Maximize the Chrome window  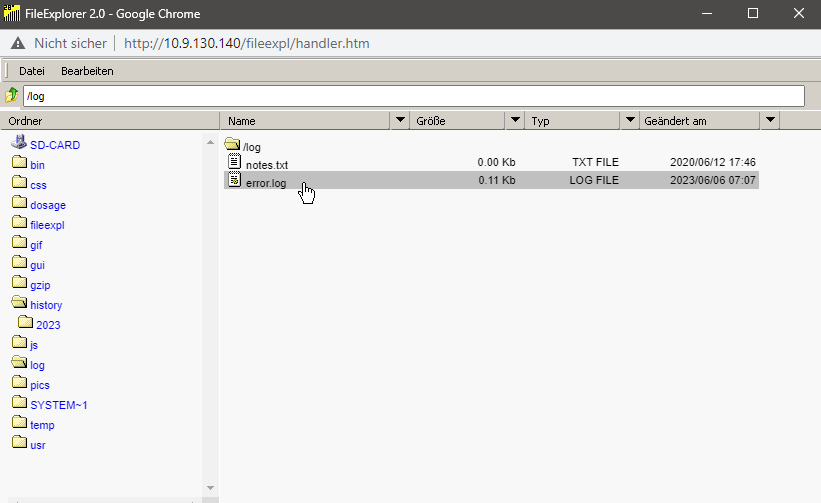[x=752, y=13]
